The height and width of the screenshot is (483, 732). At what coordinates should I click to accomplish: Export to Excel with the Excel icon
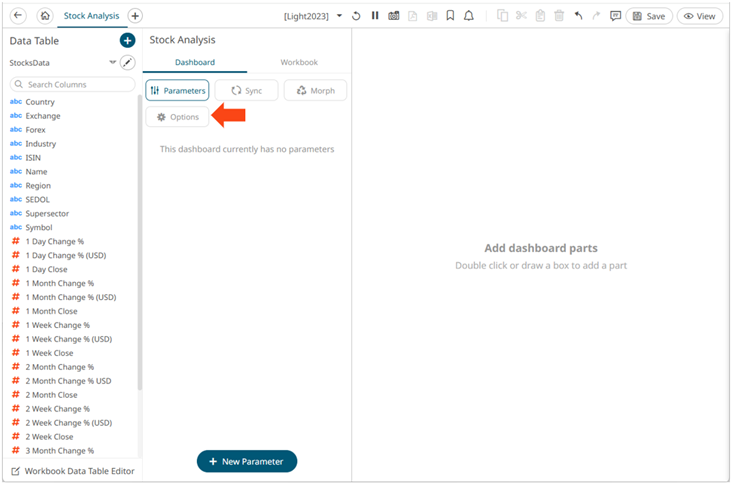pos(432,16)
